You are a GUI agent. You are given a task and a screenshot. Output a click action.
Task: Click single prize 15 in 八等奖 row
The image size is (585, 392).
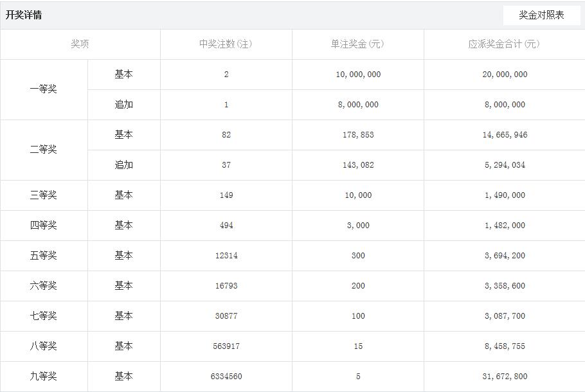click(358, 346)
